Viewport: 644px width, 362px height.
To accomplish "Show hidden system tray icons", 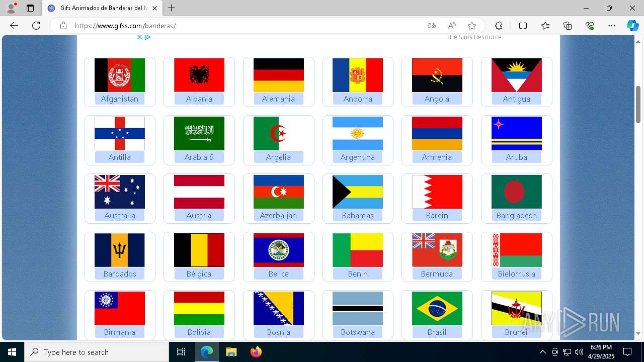I will tap(542, 352).
